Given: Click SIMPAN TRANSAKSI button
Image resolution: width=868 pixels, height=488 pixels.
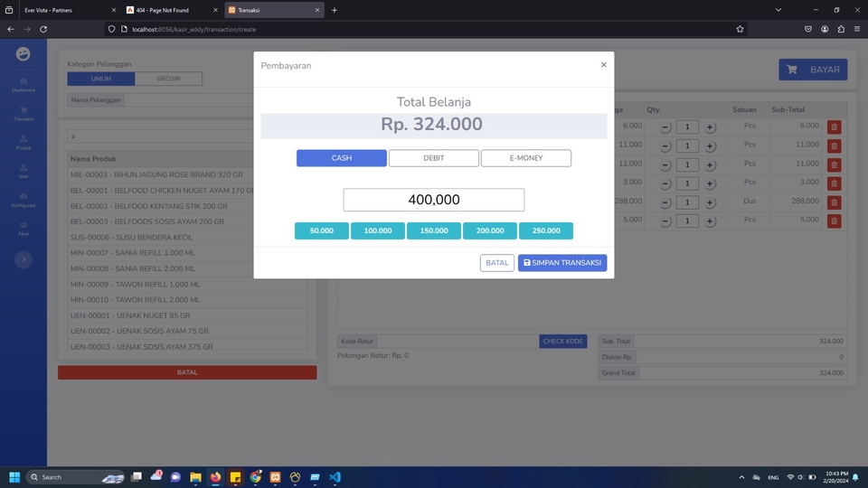Looking at the screenshot, I should pos(562,263).
